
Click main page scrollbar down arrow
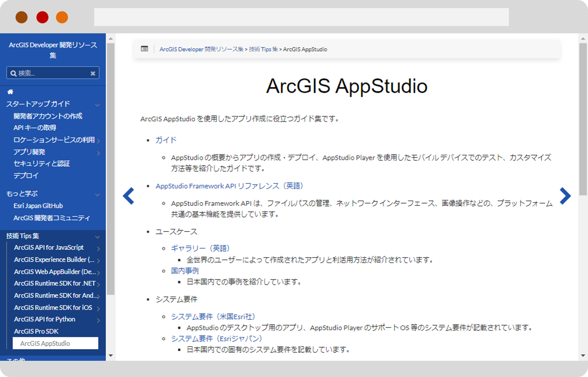point(583,356)
